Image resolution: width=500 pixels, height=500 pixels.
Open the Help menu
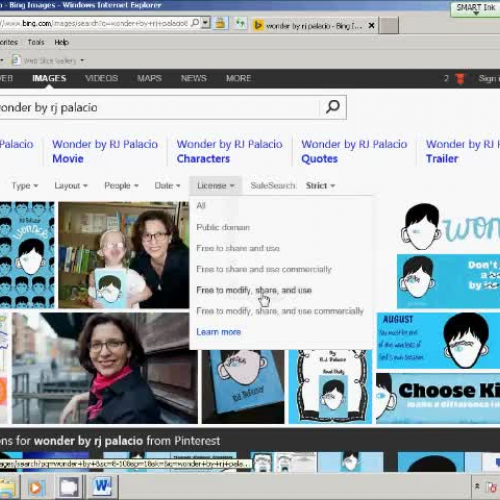coord(62,42)
